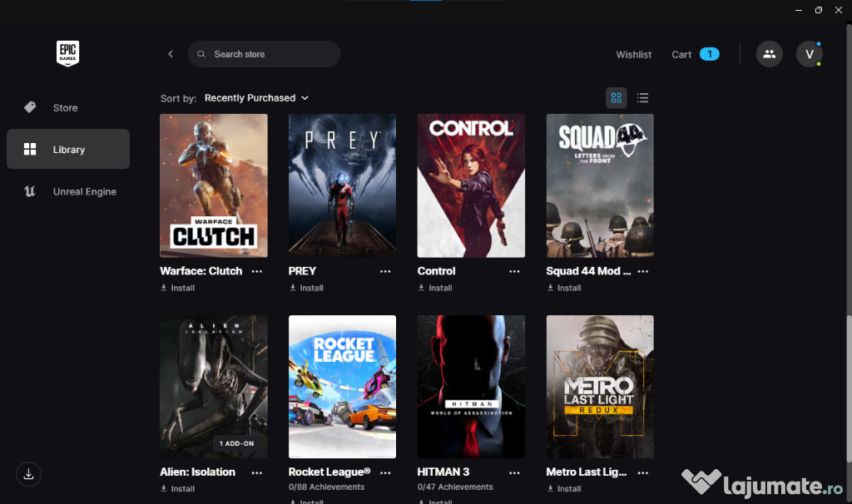Image resolution: width=852 pixels, height=504 pixels.
Task: Open the friends list icon
Action: click(769, 54)
